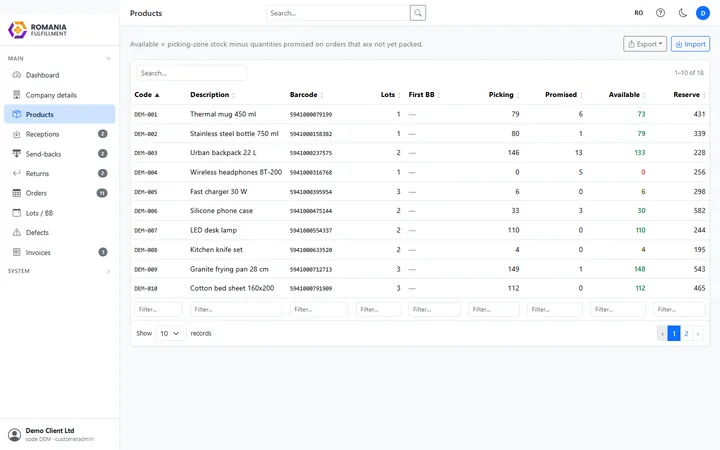
Task: Click LED desk lamp description
Action: [x=214, y=230]
